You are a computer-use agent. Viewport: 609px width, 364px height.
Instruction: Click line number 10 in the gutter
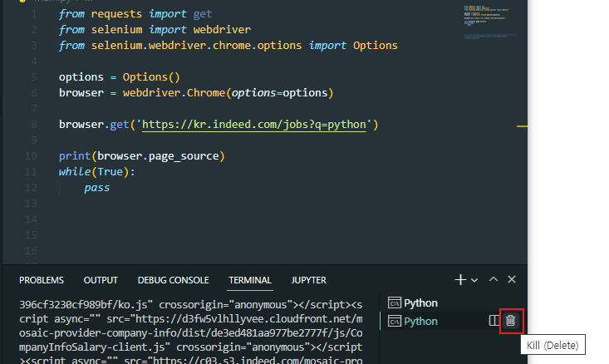pos(31,156)
